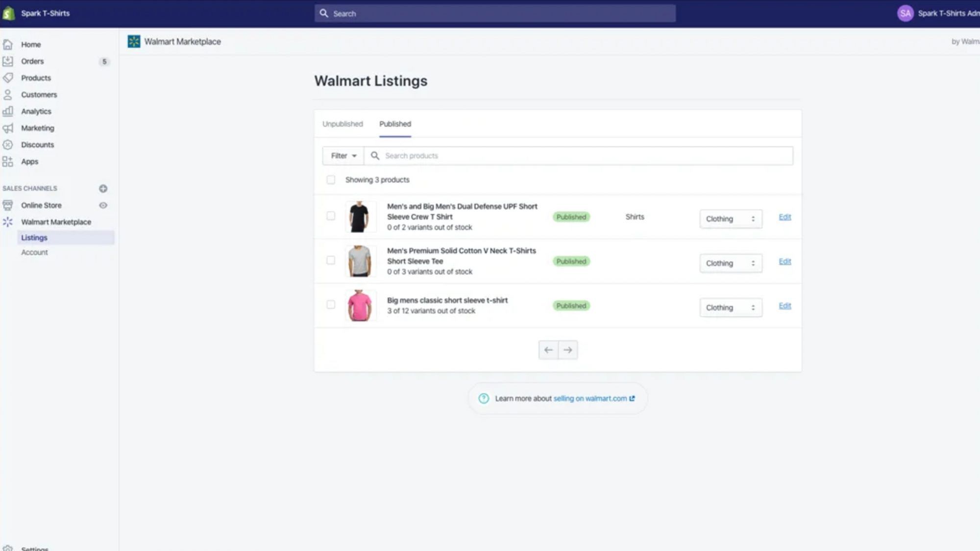Toggle the select-all products checkbox
Viewport: 980px width, 551px height.
(331, 180)
